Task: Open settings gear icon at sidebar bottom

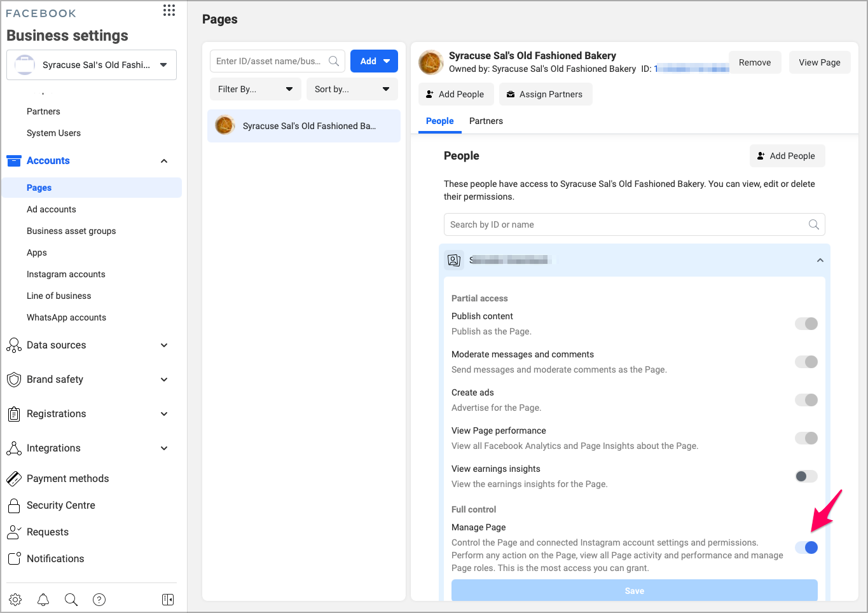Action: pyautogui.click(x=15, y=600)
